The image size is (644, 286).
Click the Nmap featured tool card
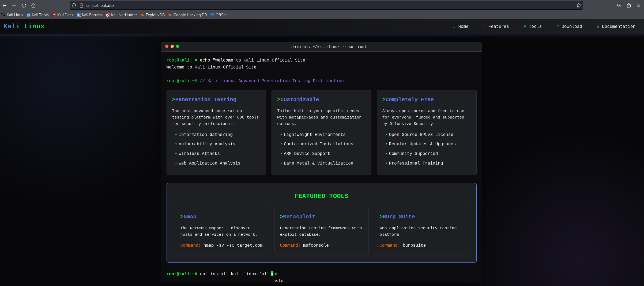tap(222, 230)
